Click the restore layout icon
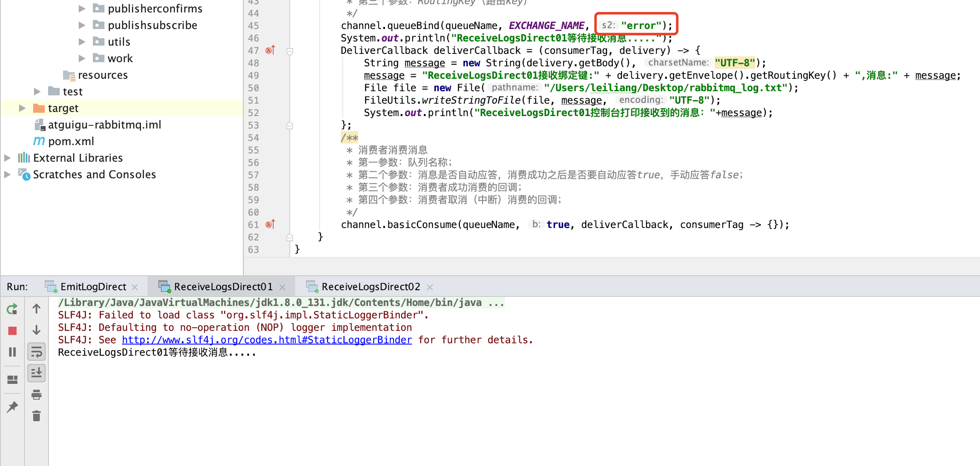Screen dimensions: 980x466 (12, 379)
